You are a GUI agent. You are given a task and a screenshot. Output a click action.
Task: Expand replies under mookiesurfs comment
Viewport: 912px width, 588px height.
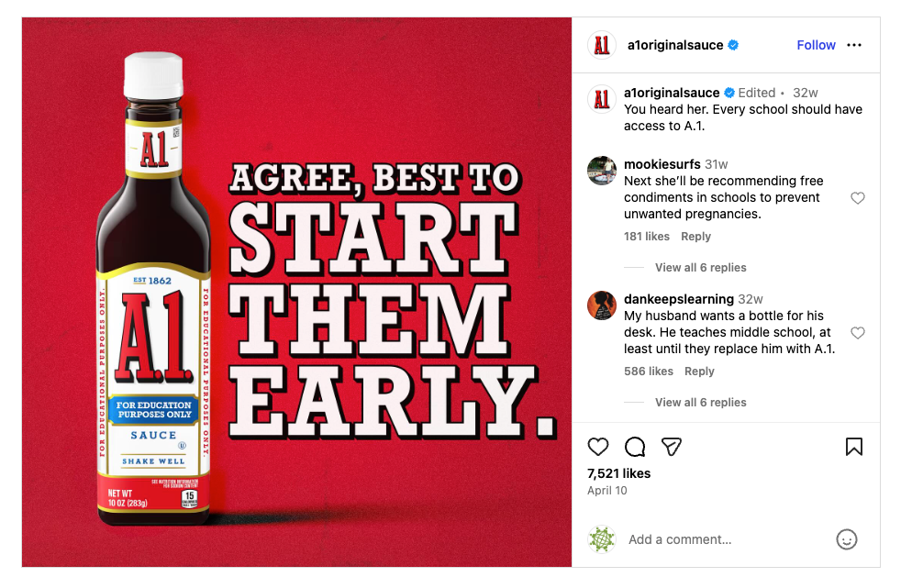700,268
